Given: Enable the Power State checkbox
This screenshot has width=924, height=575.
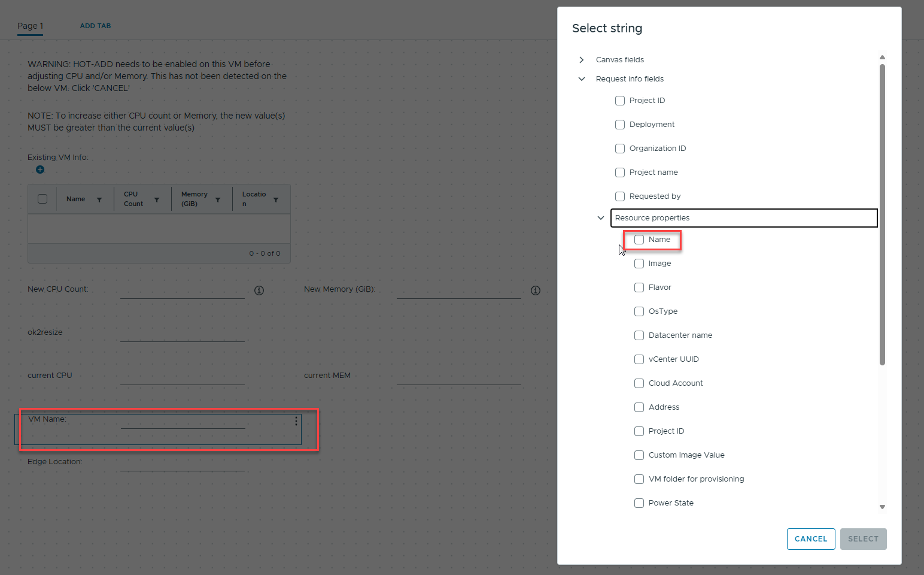Looking at the screenshot, I should pos(639,503).
